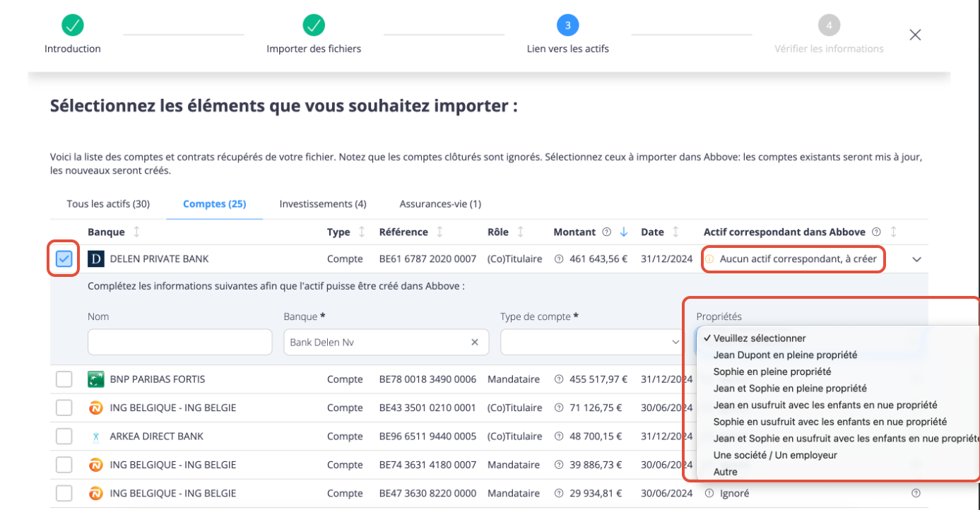Click the info icon next to Ignoré
980x510 pixels.
(x=710, y=493)
